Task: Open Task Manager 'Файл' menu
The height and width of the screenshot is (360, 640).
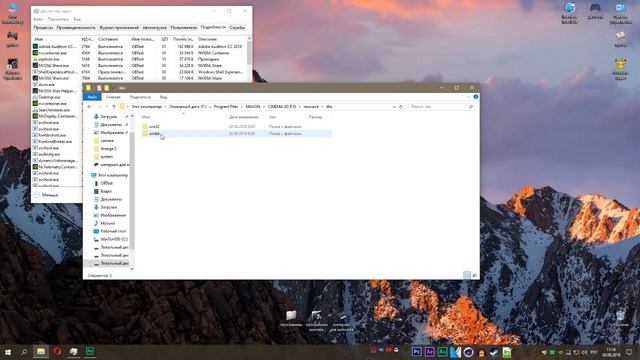Action: [x=38, y=19]
